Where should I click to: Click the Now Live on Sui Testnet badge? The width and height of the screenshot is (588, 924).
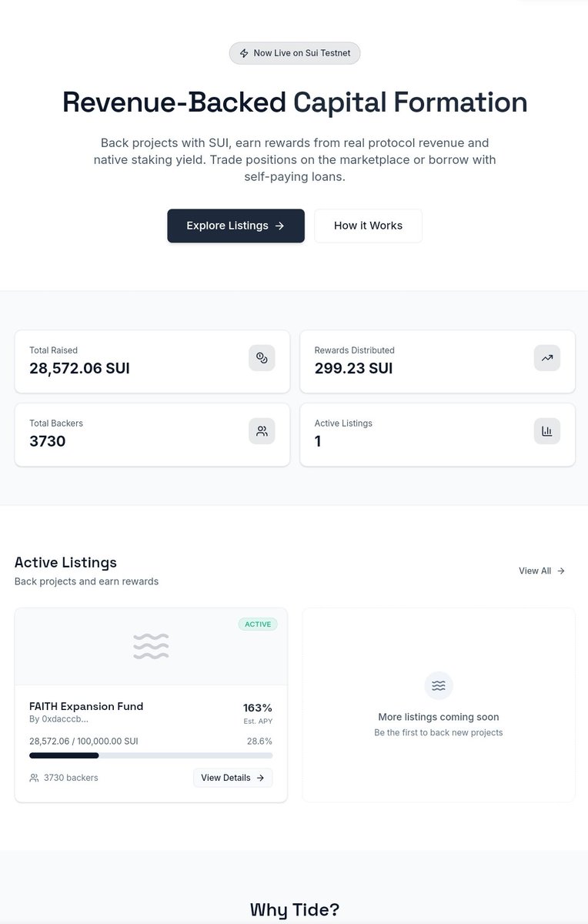coord(295,53)
